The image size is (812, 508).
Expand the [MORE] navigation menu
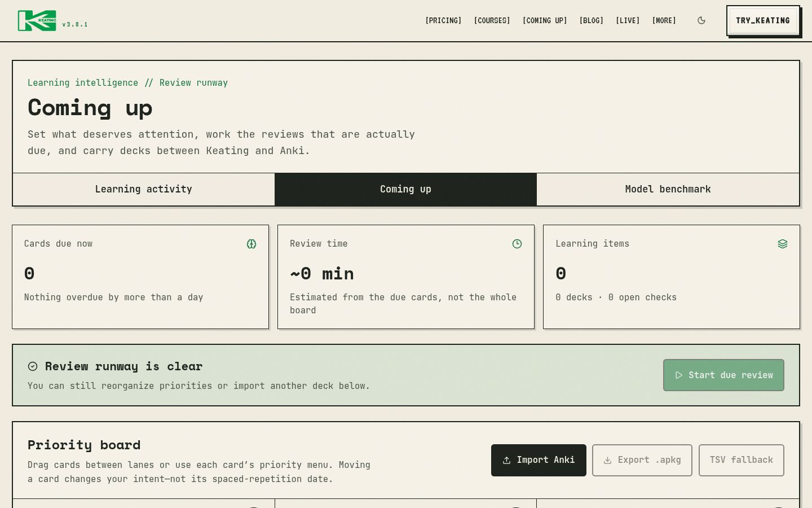pos(664,20)
